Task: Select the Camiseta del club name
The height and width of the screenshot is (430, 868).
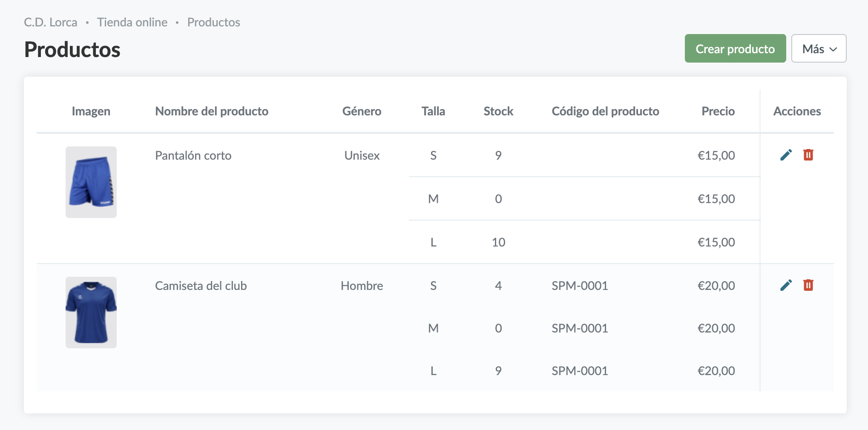Action: [x=201, y=286]
